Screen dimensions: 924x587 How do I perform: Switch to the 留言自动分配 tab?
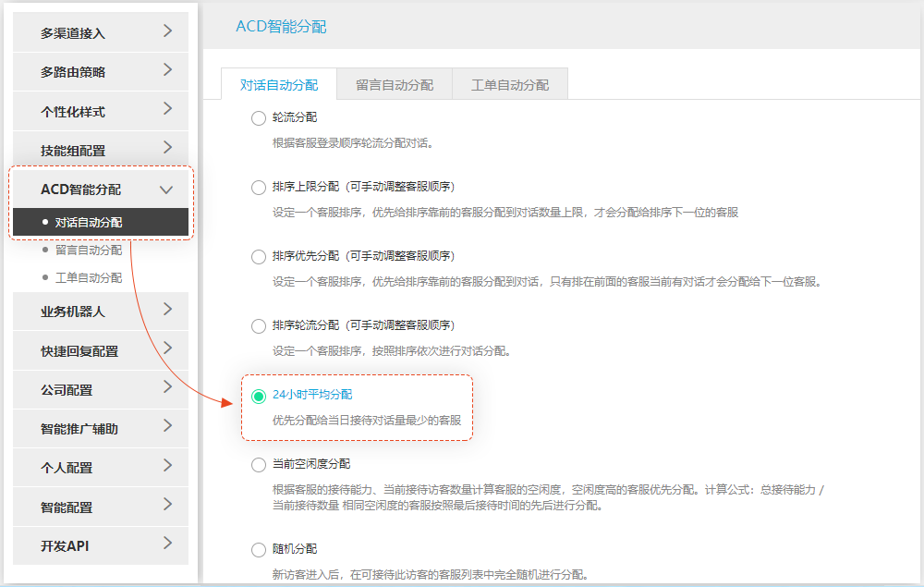pyautogui.click(x=395, y=85)
